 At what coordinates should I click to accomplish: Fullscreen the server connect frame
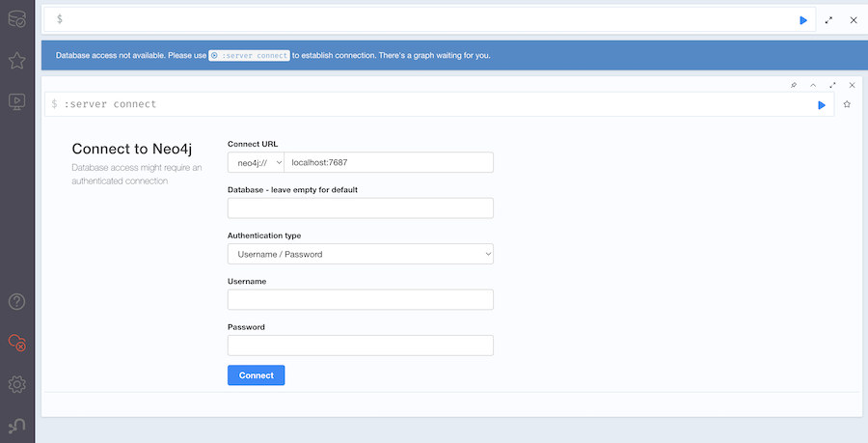coord(832,85)
